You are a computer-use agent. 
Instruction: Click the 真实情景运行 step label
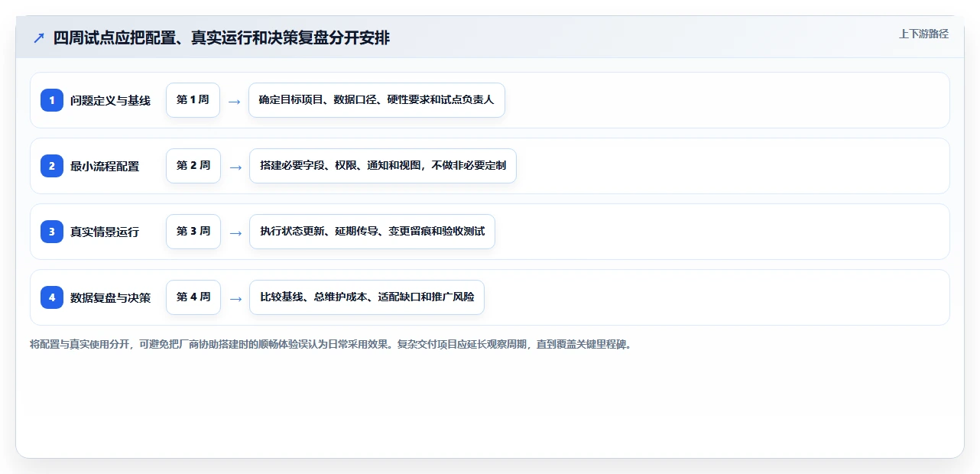click(105, 232)
